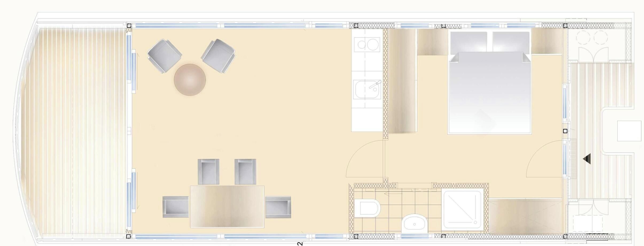Click the striped terrace deck
This screenshot has height=246, width=644.
point(73,130)
